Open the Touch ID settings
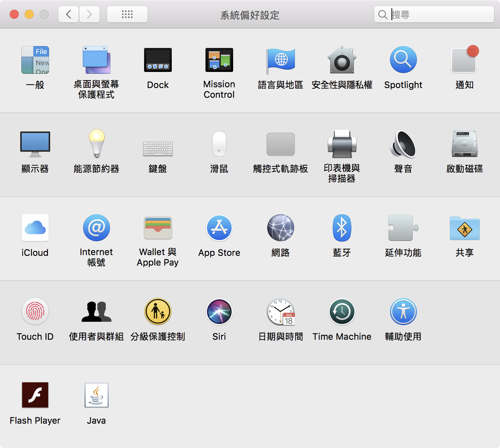Image resolution: width=500 pixels, height=448 pixels. click(35, 312)
